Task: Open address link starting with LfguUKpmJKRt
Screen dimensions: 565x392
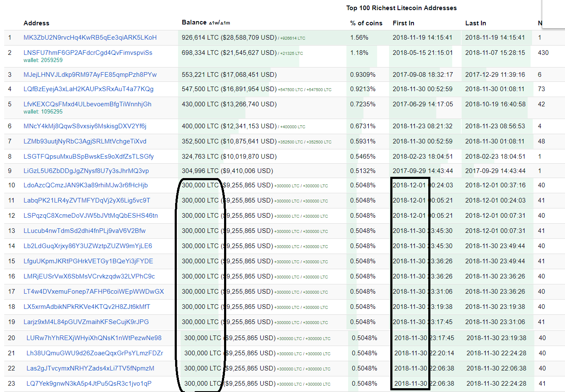Action: click(88, 261)
